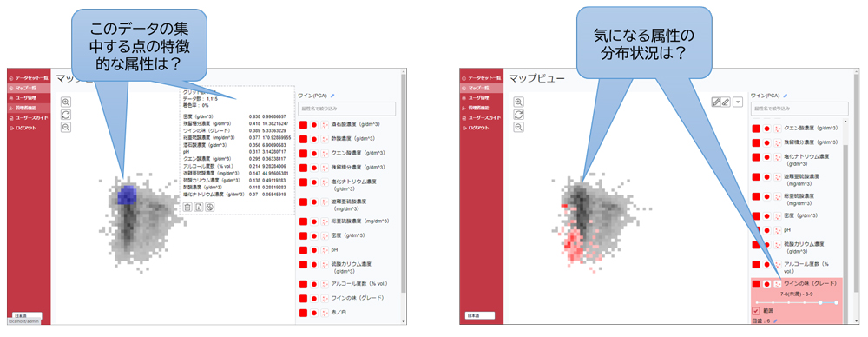868x337 pixels.
Task: Toggle the red circle button for 酒石酸濃度
Action: [314, 125]
